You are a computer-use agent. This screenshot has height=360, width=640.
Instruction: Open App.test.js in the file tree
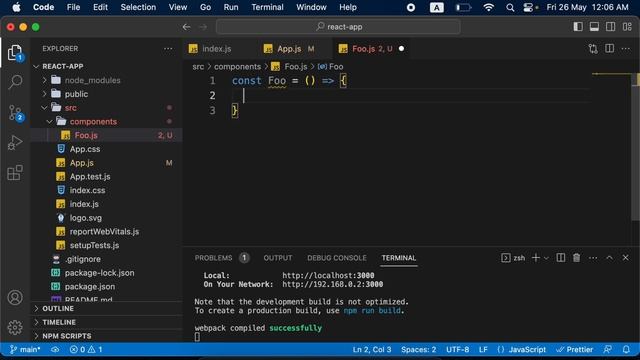pyautogui.click(x=106, y=177)
